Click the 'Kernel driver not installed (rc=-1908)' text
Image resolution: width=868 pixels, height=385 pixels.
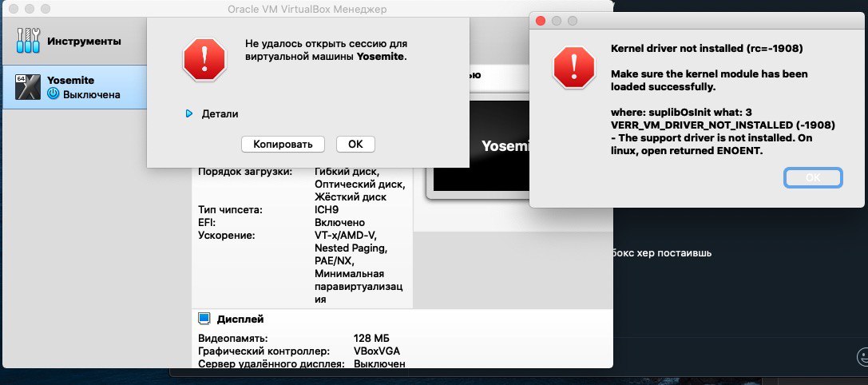pos(707,48)
